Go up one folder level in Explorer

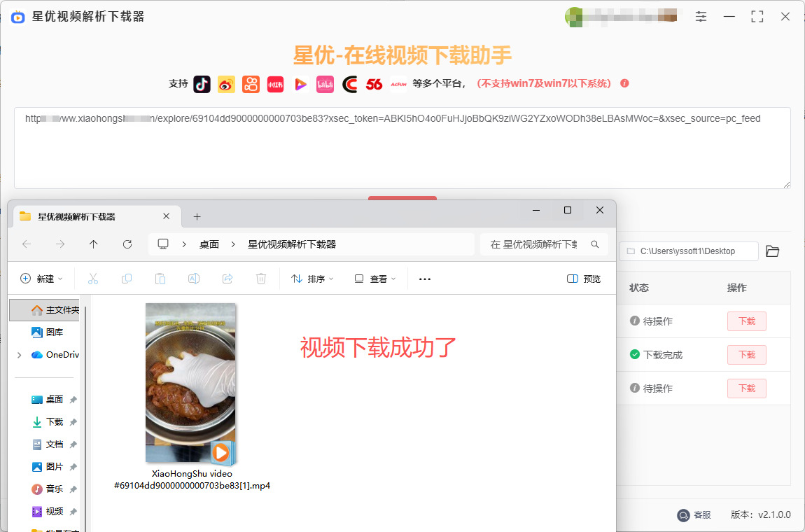click(x=93, y=244)
